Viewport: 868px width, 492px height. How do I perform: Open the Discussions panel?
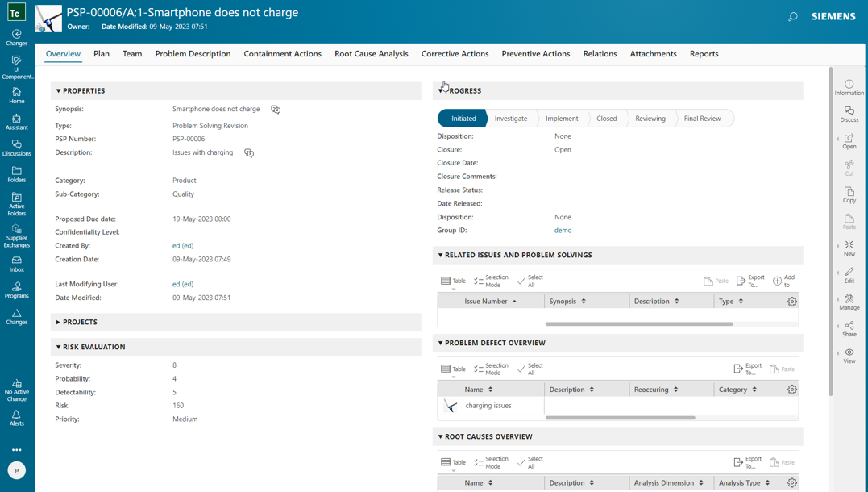16,147
